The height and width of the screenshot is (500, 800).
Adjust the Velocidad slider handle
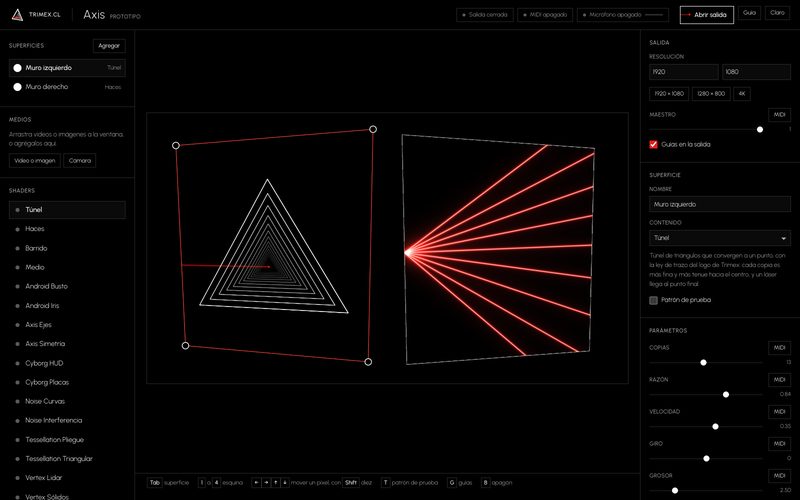[x=715, y=427]
